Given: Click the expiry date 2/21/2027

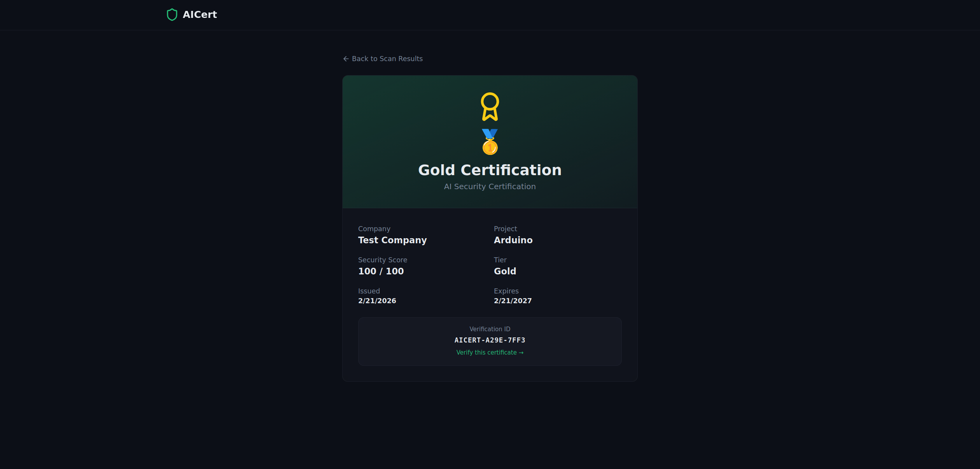Looking at the screenshot, I should pos(513,301).
